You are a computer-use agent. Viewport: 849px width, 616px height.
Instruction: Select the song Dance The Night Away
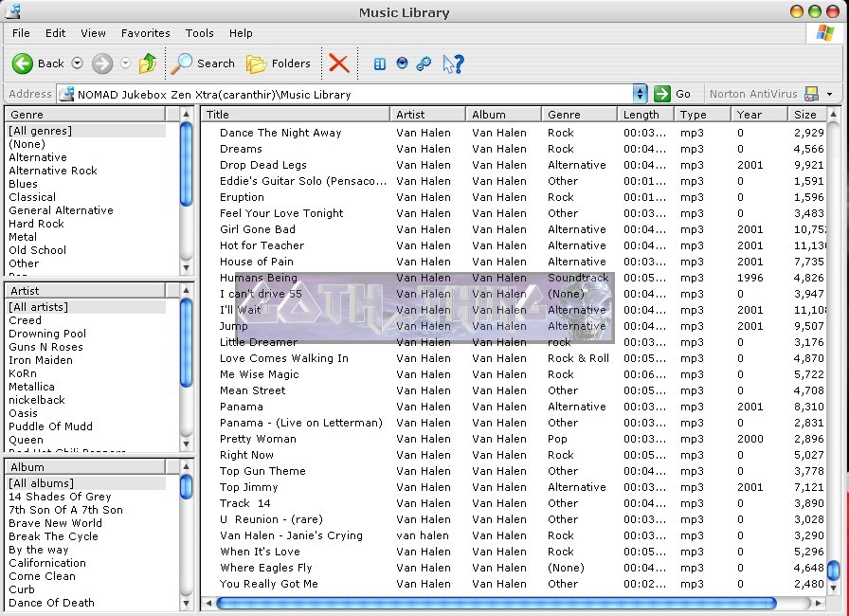click(x=280, y=133)
